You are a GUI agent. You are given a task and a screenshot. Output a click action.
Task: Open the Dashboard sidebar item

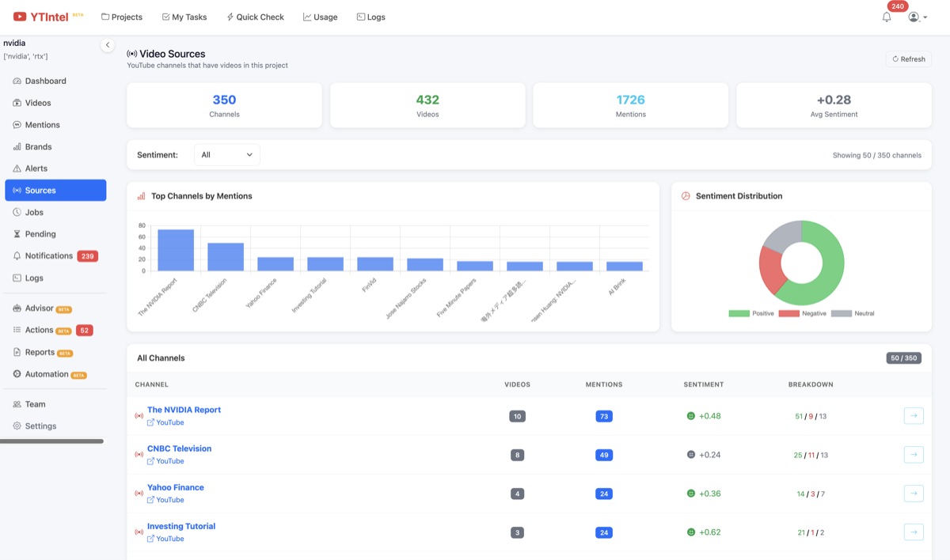pos(45,81)
